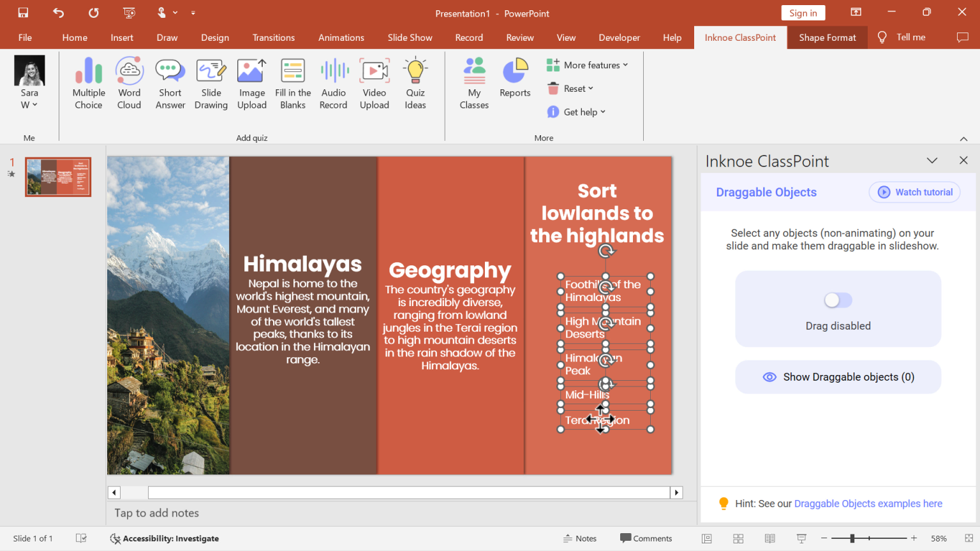
Task: Select the Multiple Choice quiz tool
Action: tap(88, 83)
